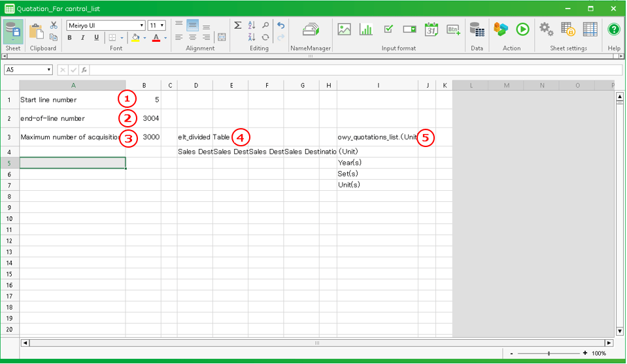
Task: Apply the red font color swatch
Action: tap(156, 38)
